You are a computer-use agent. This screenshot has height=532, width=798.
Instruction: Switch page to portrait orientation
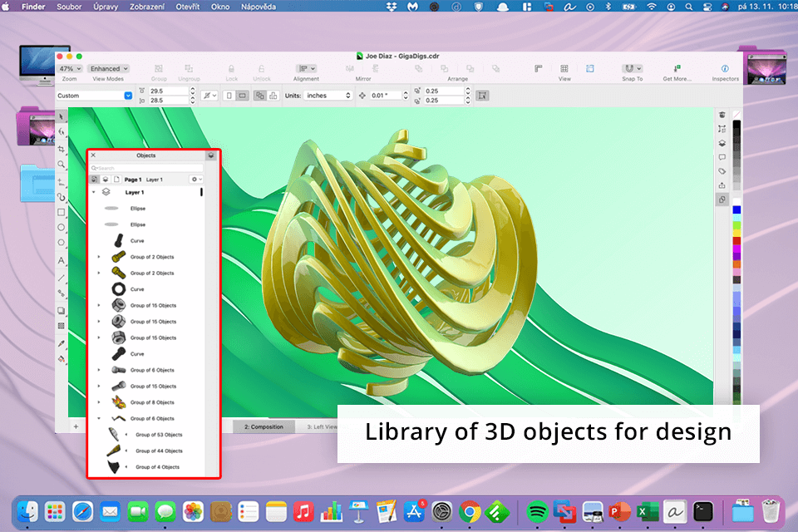click(x=229, y=96)
